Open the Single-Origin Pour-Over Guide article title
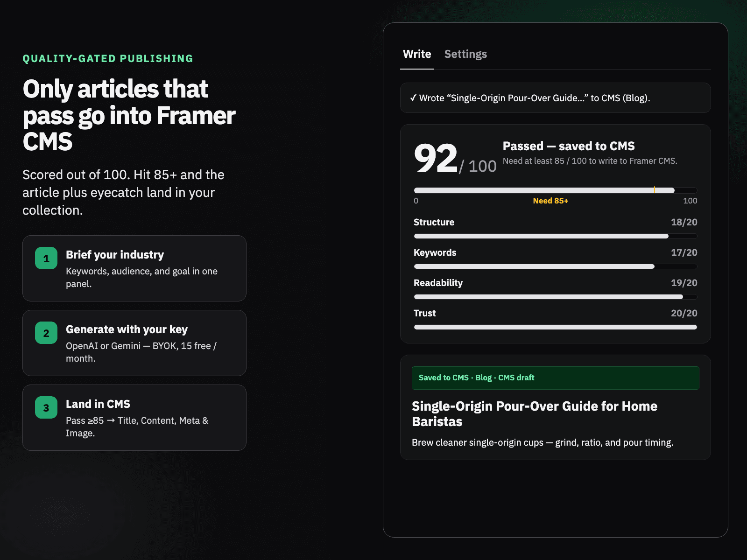Image resolution: width=747 pixels, height=560 pixels. tap(535, 414)
